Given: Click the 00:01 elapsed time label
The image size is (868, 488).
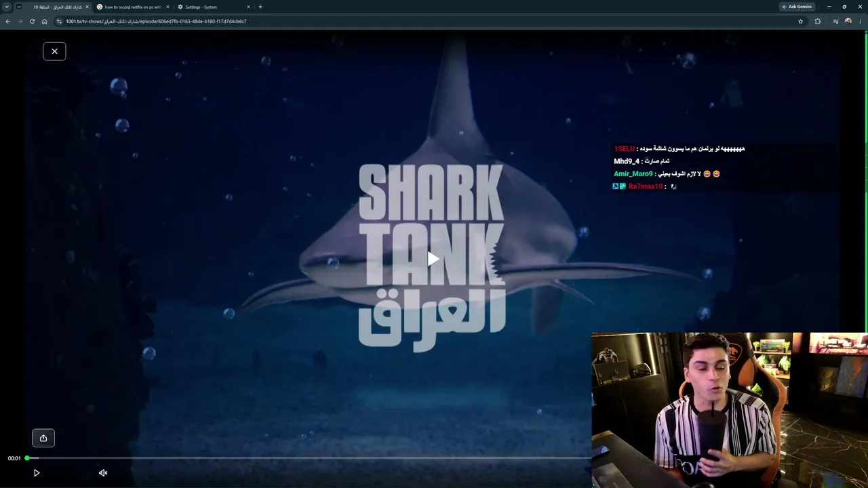Looking at the screenshot, I should (14, 458).
